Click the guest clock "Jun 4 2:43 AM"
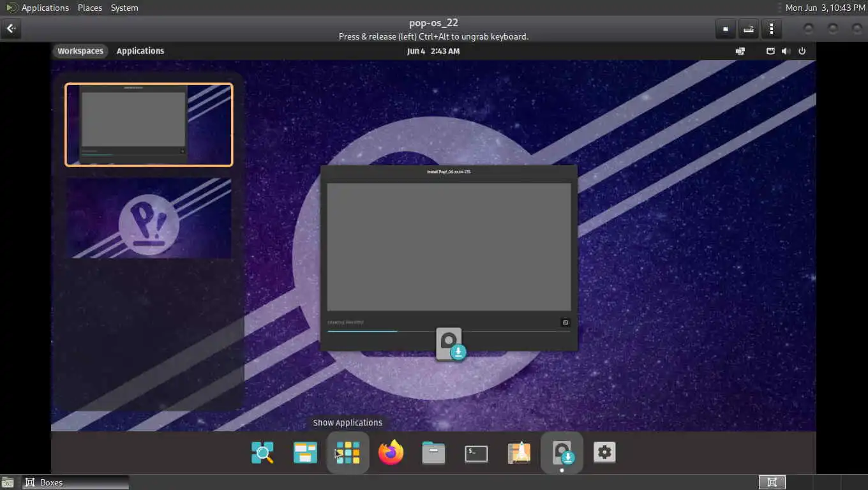This screenshot has height=490, width=868. [433, 51]
